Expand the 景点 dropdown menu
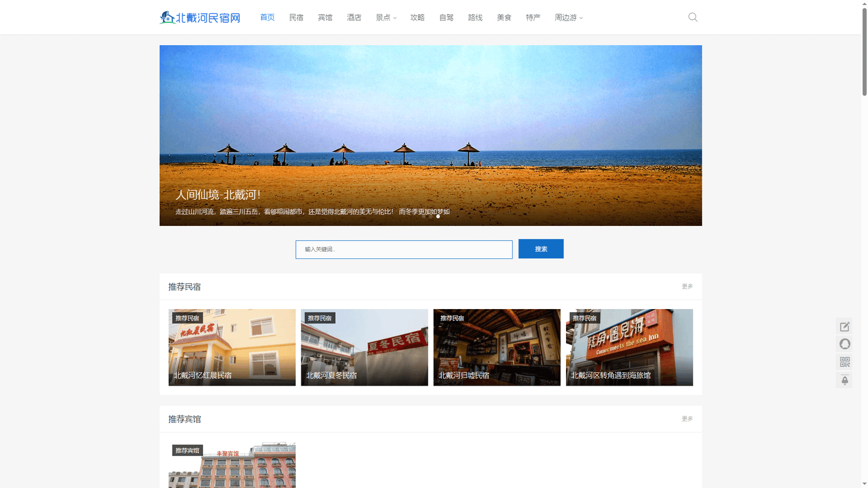Screen dimensions: 868x488 click(386, 17)
